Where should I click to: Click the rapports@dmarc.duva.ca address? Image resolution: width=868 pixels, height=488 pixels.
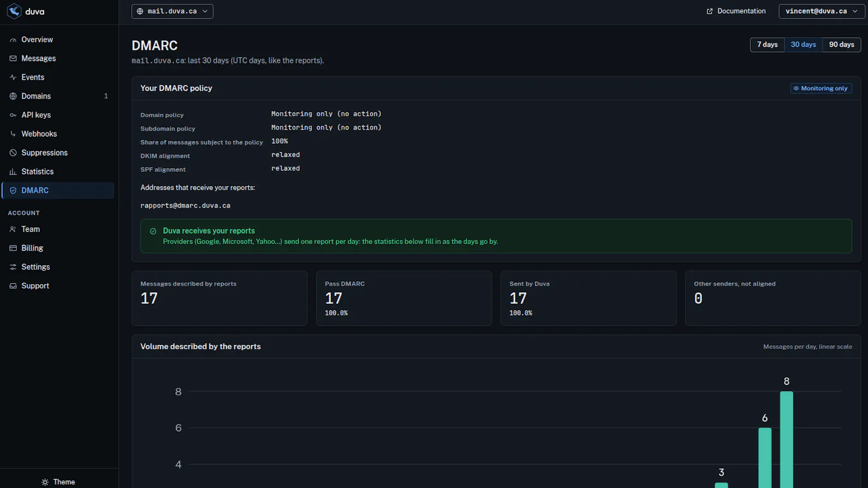(186, 206)
